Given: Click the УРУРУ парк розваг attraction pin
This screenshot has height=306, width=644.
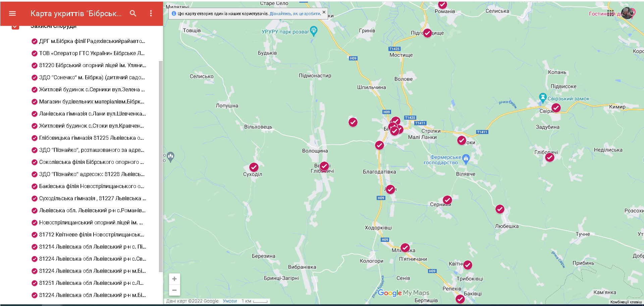Looking at the screenshot, I should pyautogui.click(x=314, y=31).
